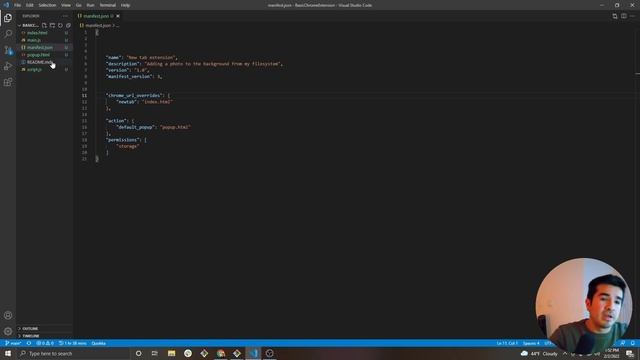Click the time tracker status bar entry
The height and width of the screenshot is (360, 640).
73,343
